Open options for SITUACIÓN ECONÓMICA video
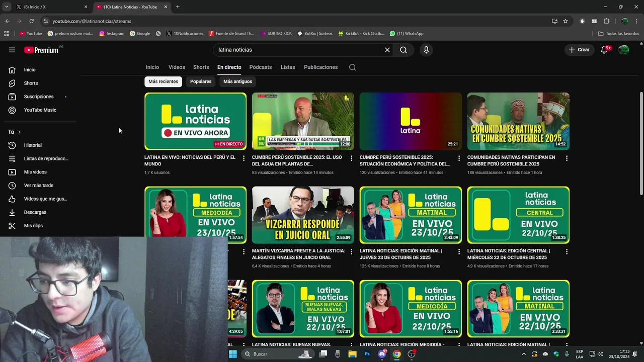Image resolution: width=644 pixels, height=362 pixels. tap(459, 158)
